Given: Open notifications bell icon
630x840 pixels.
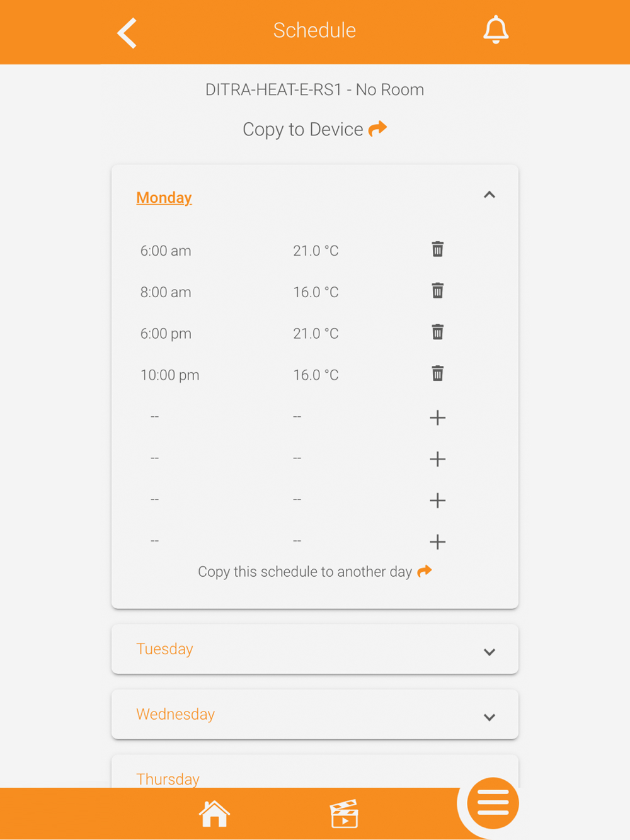Looking at the screenshot, I should pos(496,30).
